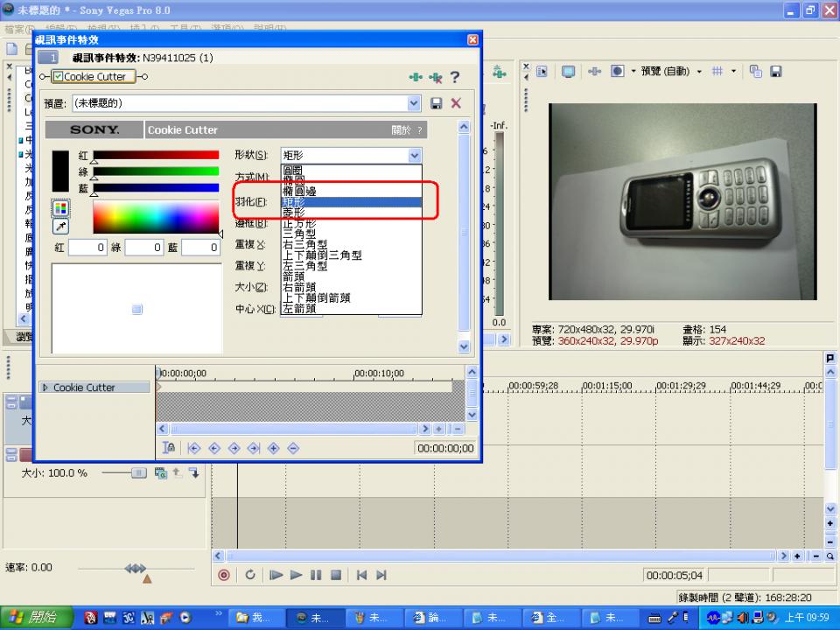
Task: Copy preview snapshot to clipboard
Action: pos(755,72)
